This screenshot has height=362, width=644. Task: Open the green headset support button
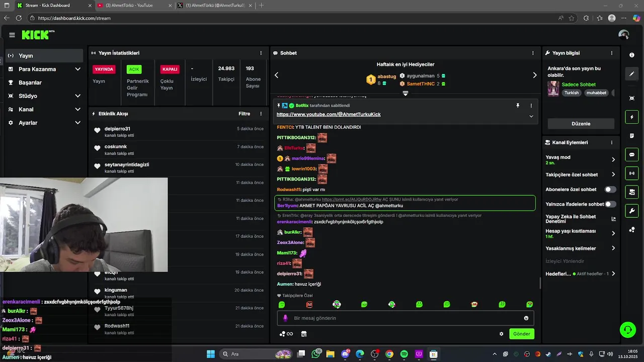coord(627,330)
